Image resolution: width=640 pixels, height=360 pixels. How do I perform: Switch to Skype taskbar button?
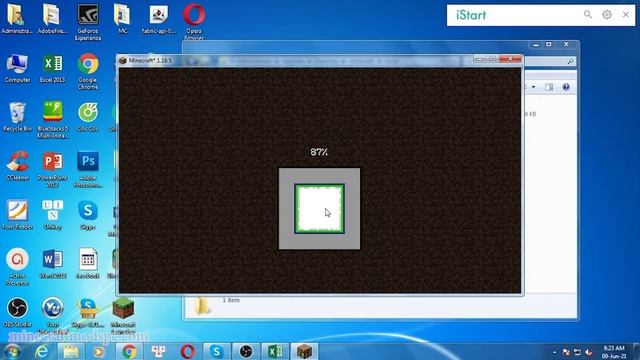217,351
